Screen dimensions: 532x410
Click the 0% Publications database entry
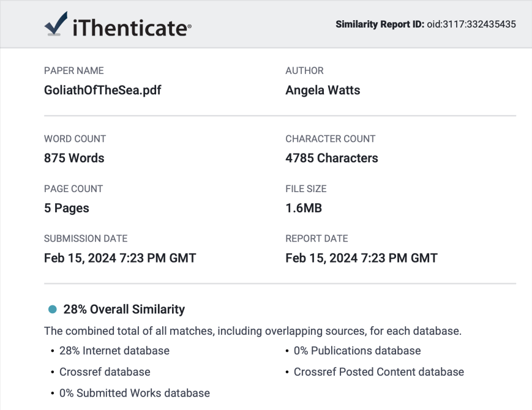(358, 351)
